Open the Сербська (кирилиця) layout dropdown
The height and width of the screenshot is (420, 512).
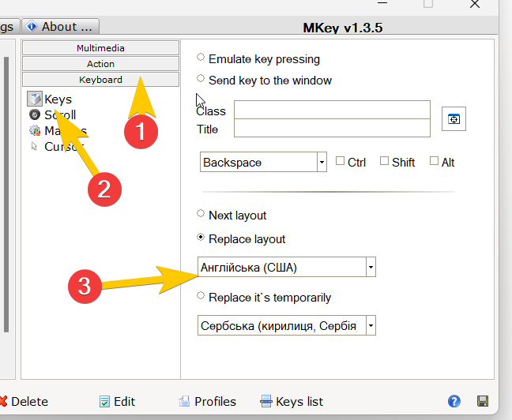[x=371, y=325]
